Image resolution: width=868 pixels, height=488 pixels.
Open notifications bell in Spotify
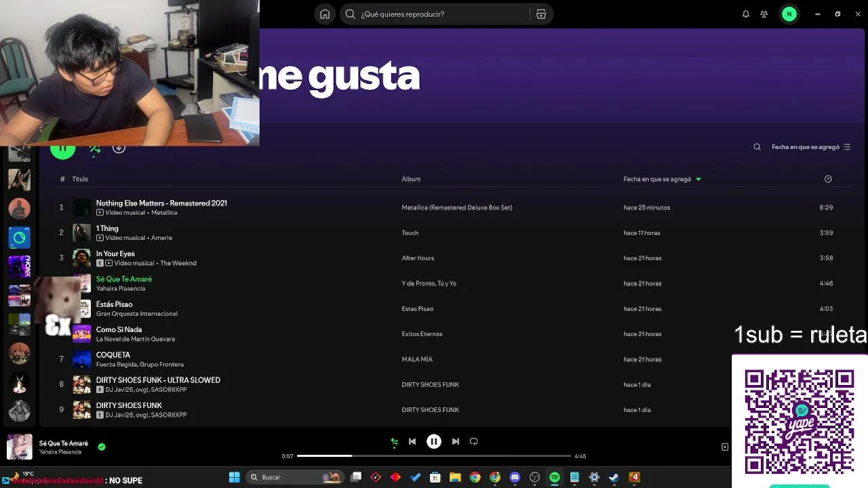pyautogui.click(x=746, y=14)
